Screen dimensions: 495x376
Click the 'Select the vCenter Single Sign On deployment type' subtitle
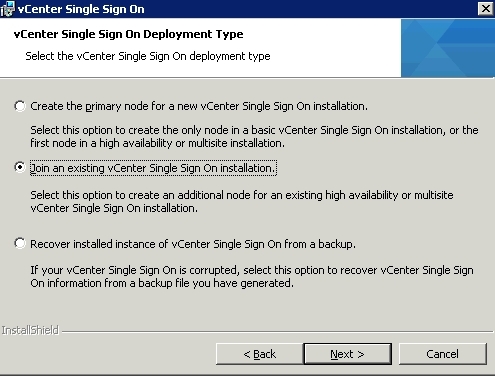point(148,56)
